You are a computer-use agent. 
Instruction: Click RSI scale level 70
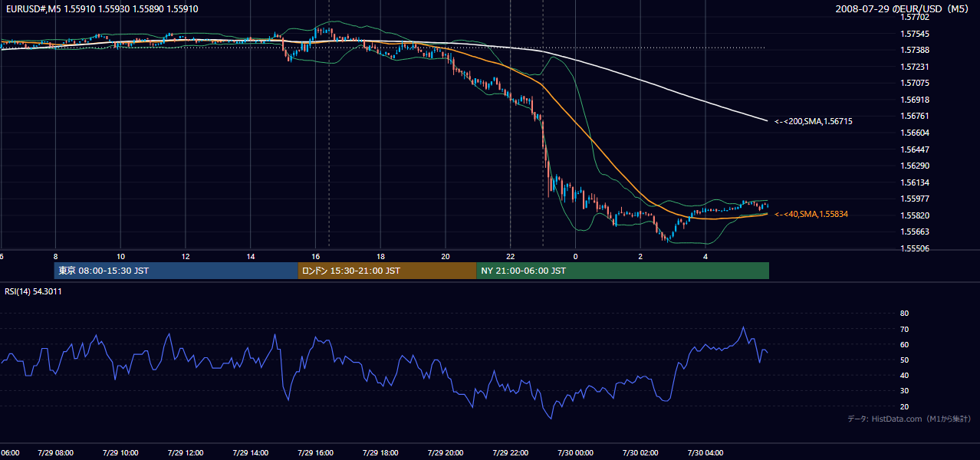[x=904, y=329]
